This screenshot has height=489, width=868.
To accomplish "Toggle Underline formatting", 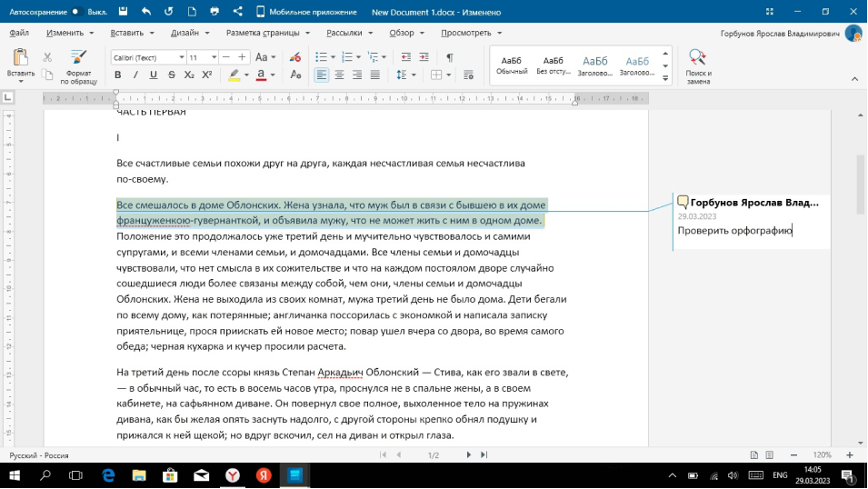I will (x=154, y=75).
